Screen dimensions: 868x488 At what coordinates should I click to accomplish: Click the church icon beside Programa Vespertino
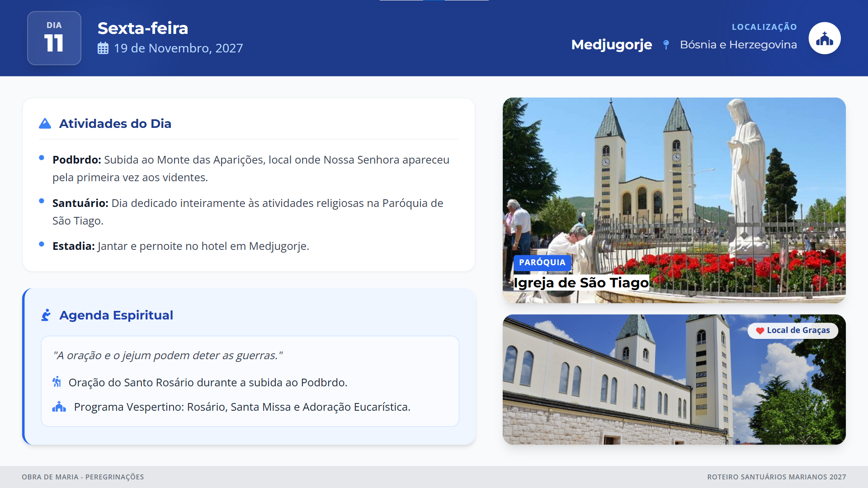click(x=59, y=407)
